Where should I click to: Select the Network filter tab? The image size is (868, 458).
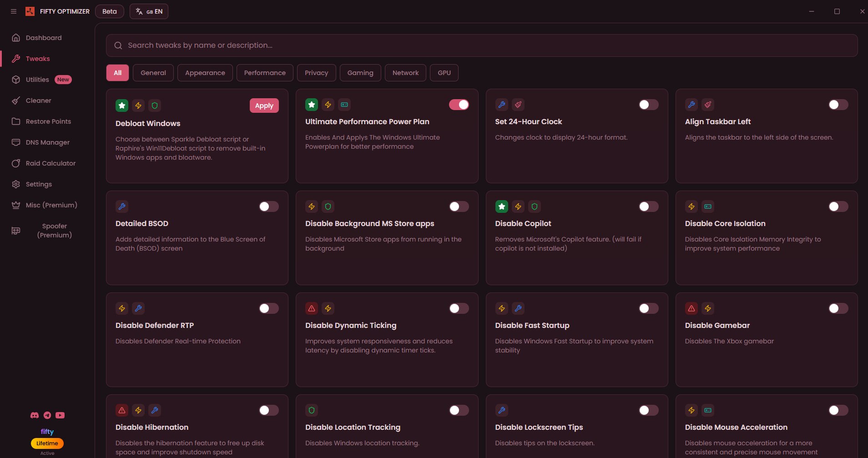[406, 73]
